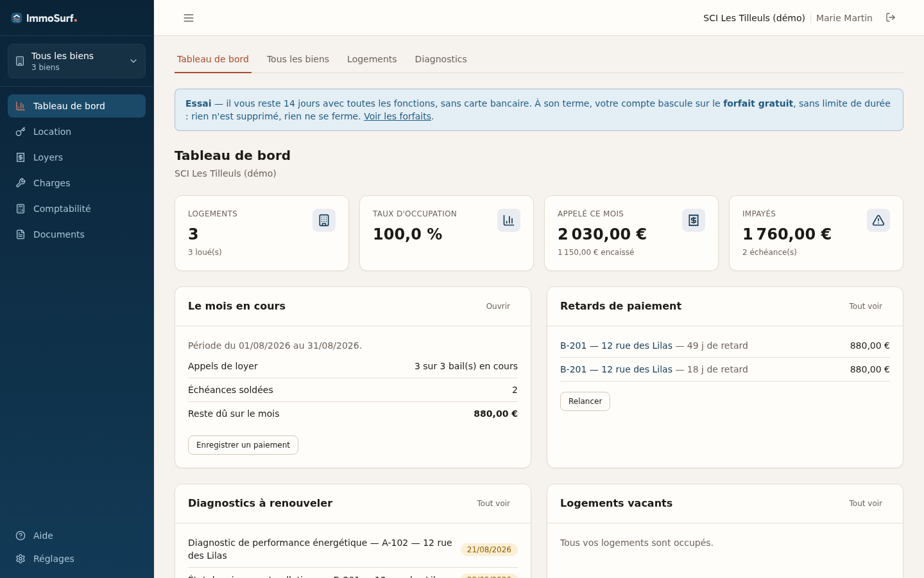Open the late payment with 18 j de retard
This screenshot has height=578, width=924.
(616, 369)
